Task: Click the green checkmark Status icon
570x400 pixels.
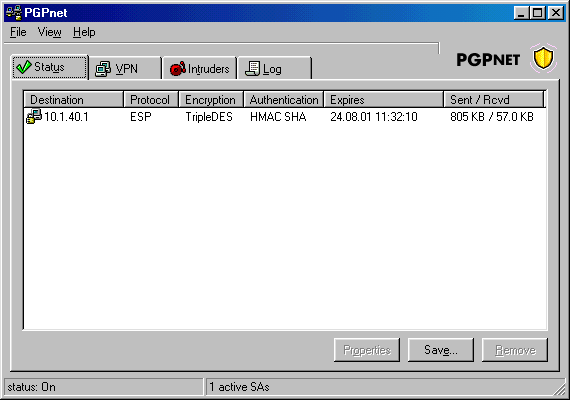Action: tap(24, 67)
